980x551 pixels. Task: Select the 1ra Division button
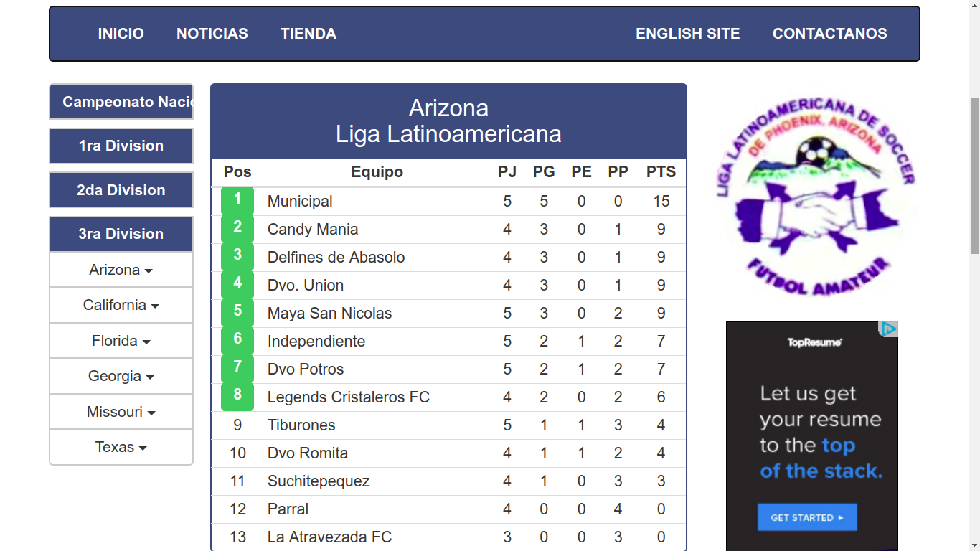(x=121, y=146)
